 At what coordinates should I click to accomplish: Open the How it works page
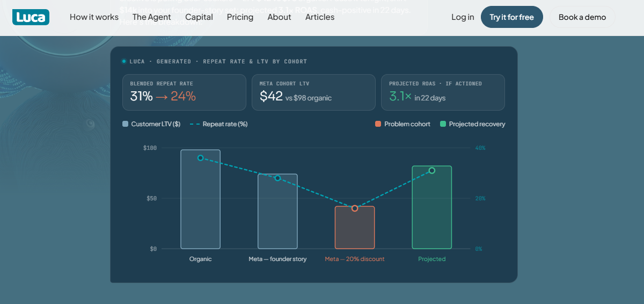point(94,17)
